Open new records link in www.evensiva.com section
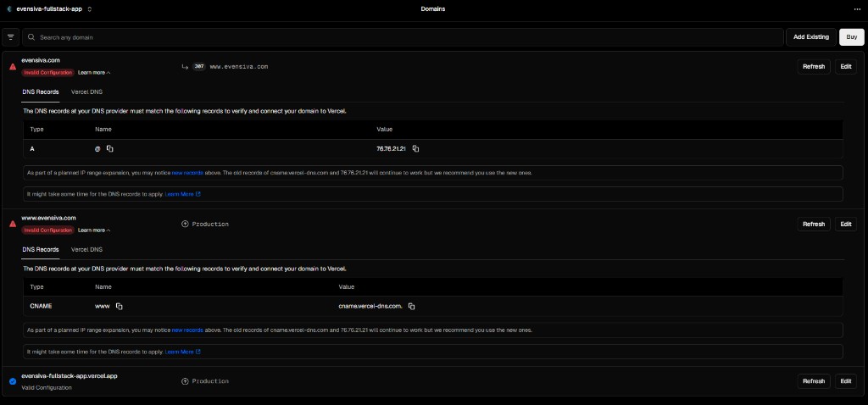The image size is (868, 405). coord(187,330)
